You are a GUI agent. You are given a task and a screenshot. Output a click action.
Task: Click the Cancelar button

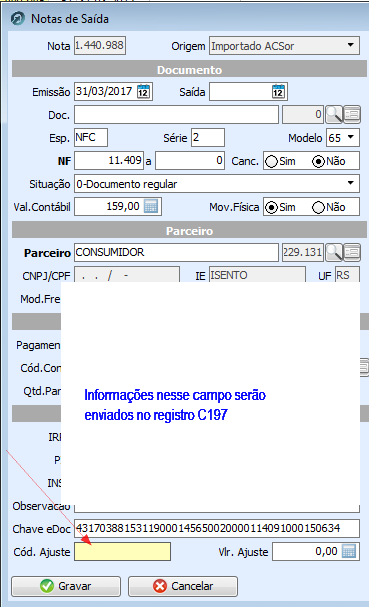coord(183,586)
